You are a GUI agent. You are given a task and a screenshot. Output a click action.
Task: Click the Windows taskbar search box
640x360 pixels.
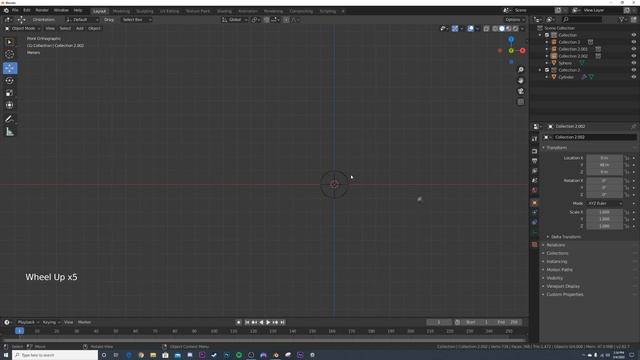[x=55, y=355]
